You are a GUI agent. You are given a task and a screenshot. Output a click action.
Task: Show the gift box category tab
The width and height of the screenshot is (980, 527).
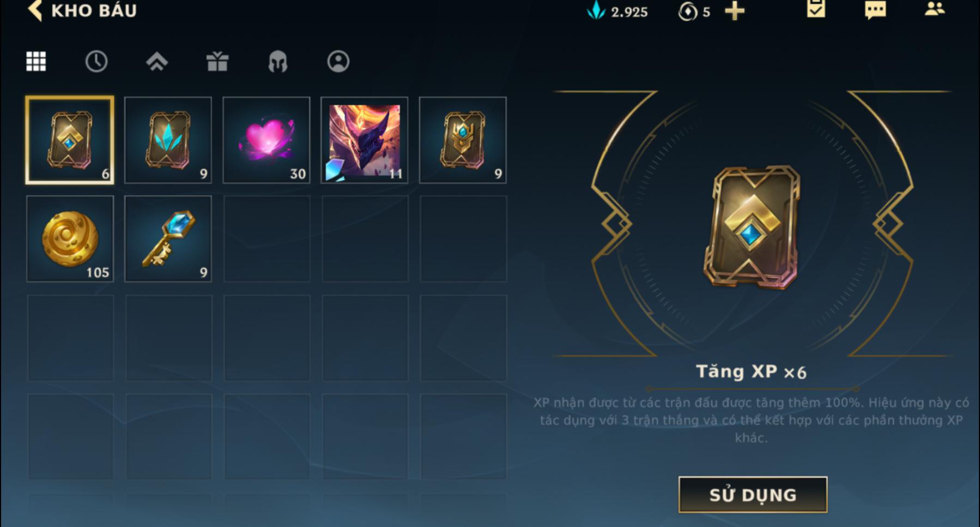[x=217, y=62]
